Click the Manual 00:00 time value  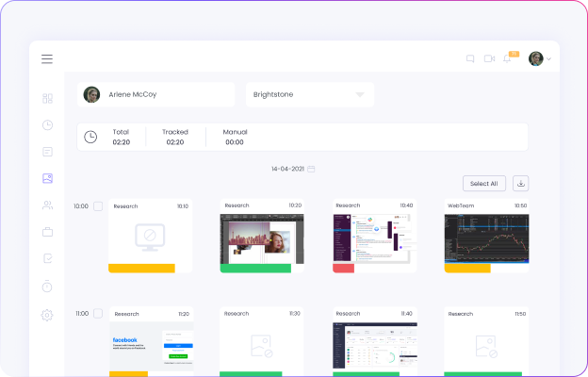(235, 142)
